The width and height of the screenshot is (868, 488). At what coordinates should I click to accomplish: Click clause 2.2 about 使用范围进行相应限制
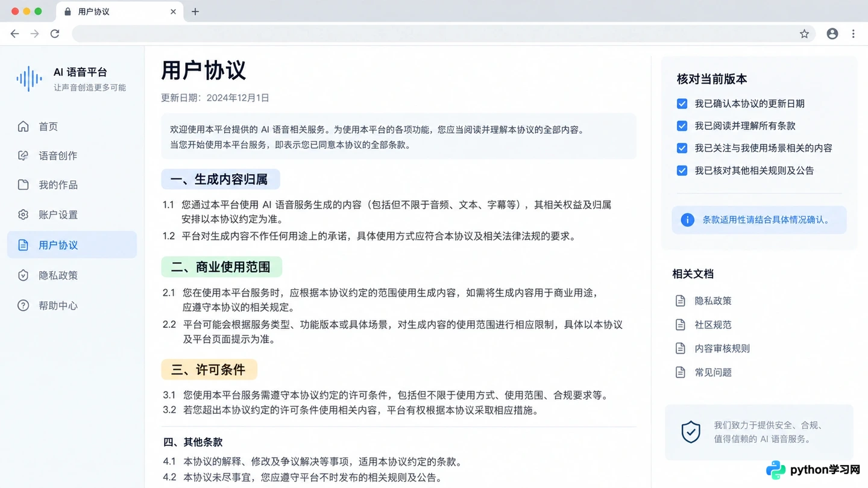392,332
